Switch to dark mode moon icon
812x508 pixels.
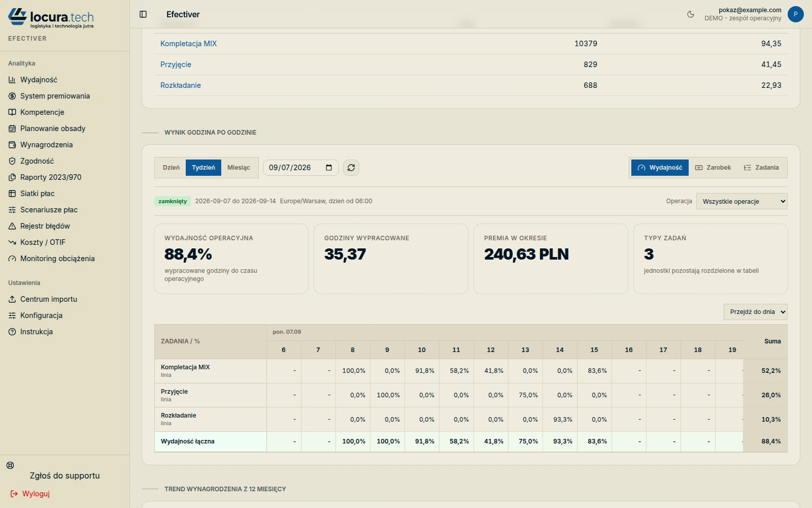point(691,14)
